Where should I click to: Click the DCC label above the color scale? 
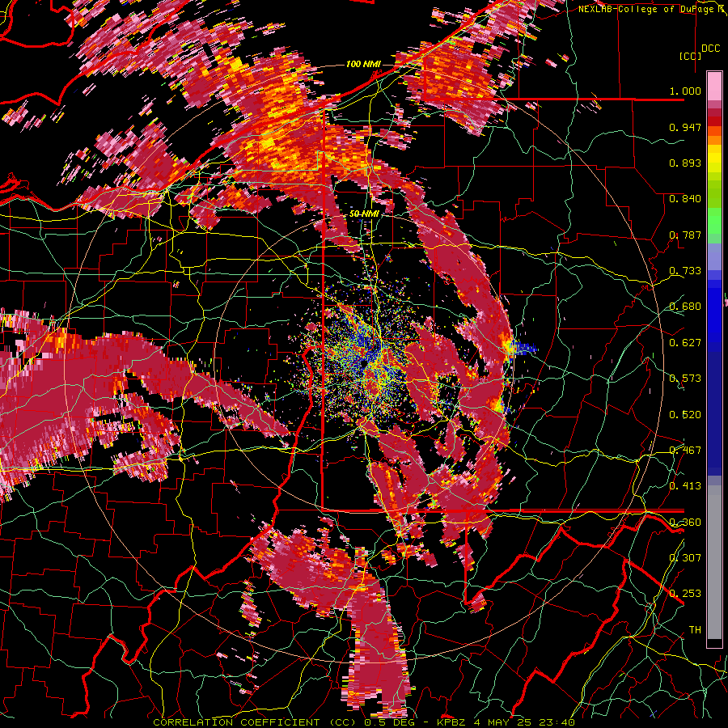[x=710, y=49]
